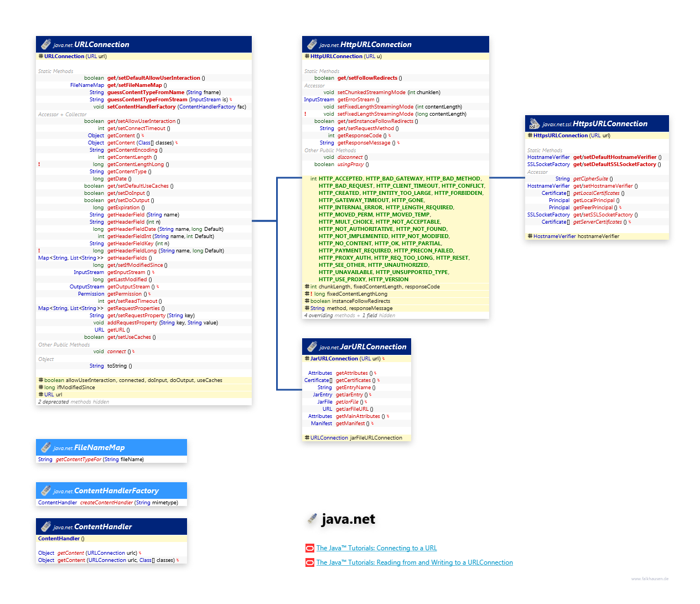Click the JarURLConnection class header icon

(312, 347)
